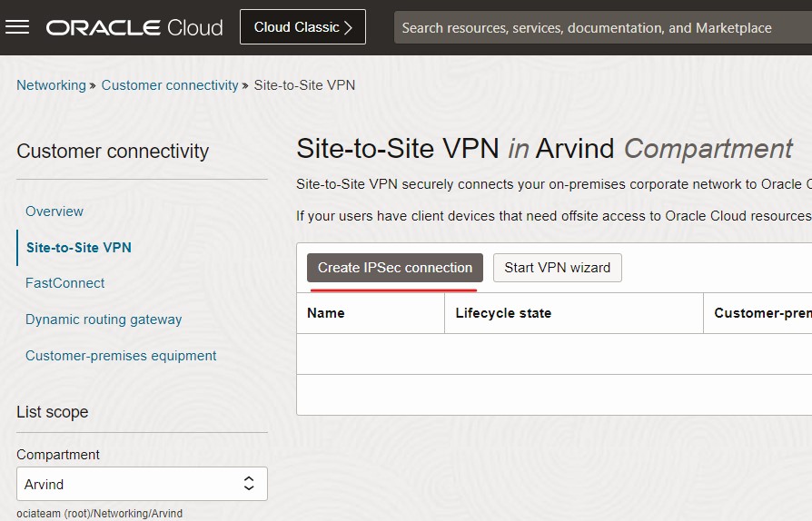
Task: Click the Compartment selector's up-down arrows
Action: click(249, 484)
